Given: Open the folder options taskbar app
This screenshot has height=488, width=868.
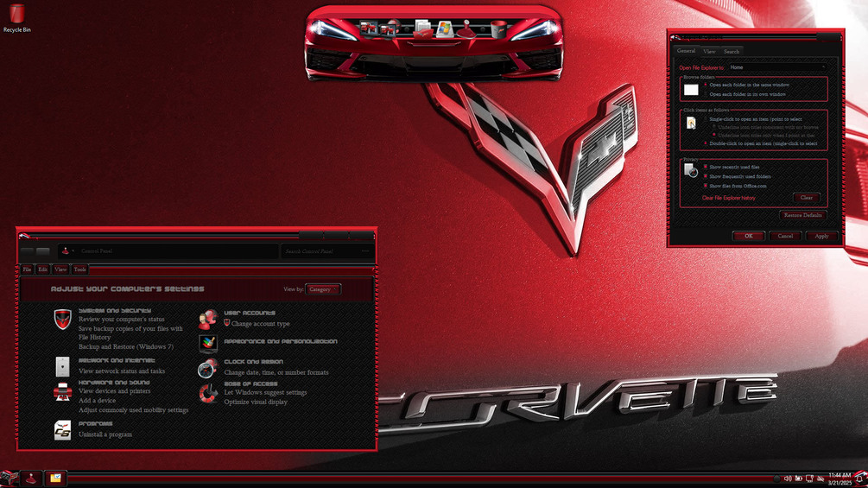Looking at the screenshot, I should coord(55,478).
